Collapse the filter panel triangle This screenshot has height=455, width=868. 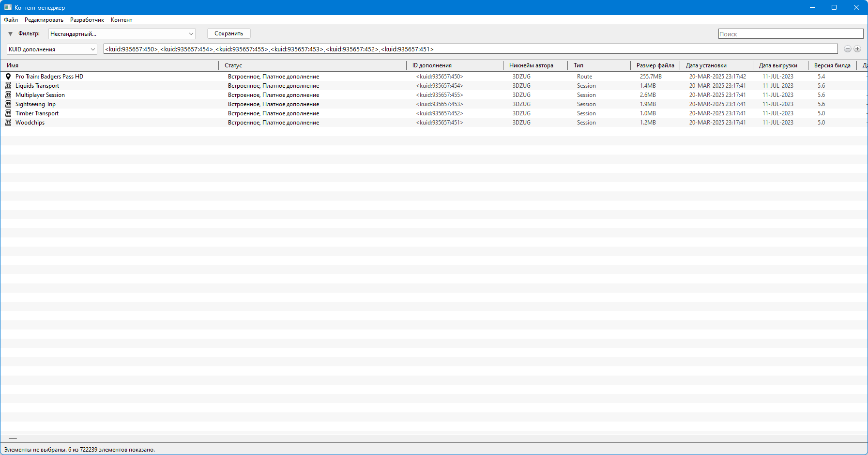[x=10, y=34]
